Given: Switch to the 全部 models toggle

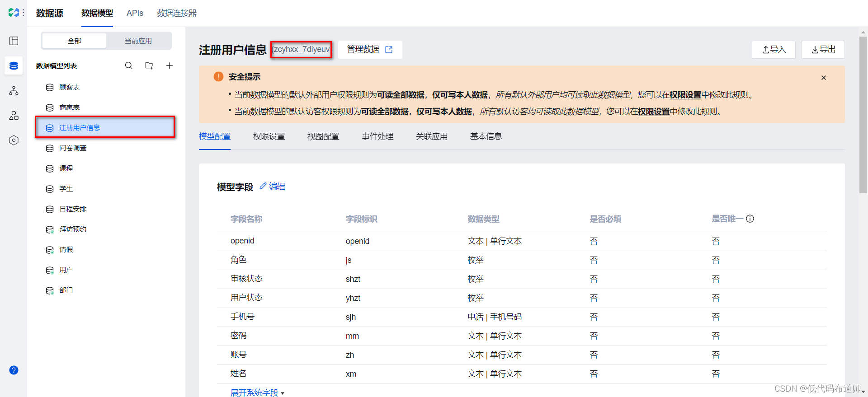Looking at the screenshot, I should tap(74, 41).
